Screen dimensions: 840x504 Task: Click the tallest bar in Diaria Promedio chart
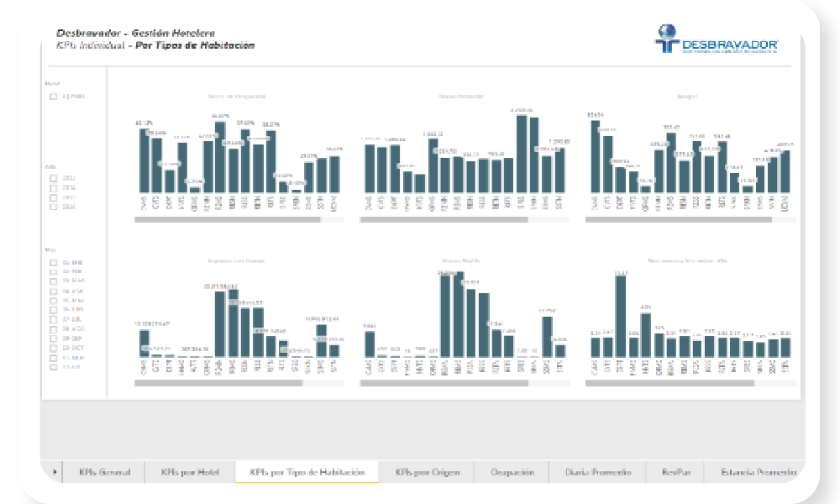522,154
